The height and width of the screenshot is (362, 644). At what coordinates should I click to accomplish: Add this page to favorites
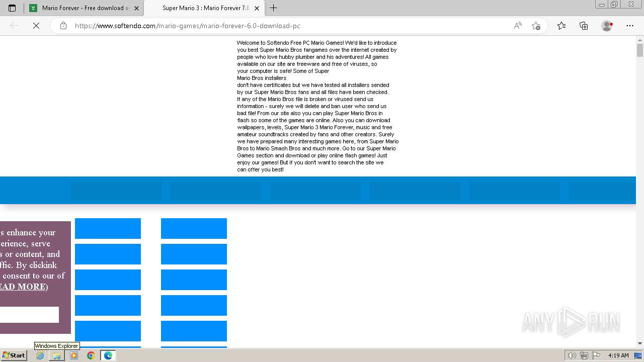pyautogui.click(x=536, y=26)
